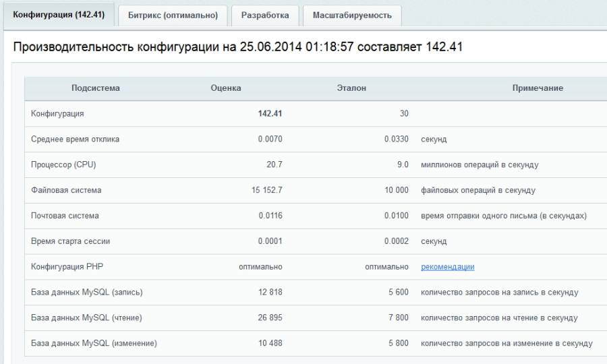Click the Эталон column header
The width and height of the screenshot is (607, 364).
click(351, 88)
